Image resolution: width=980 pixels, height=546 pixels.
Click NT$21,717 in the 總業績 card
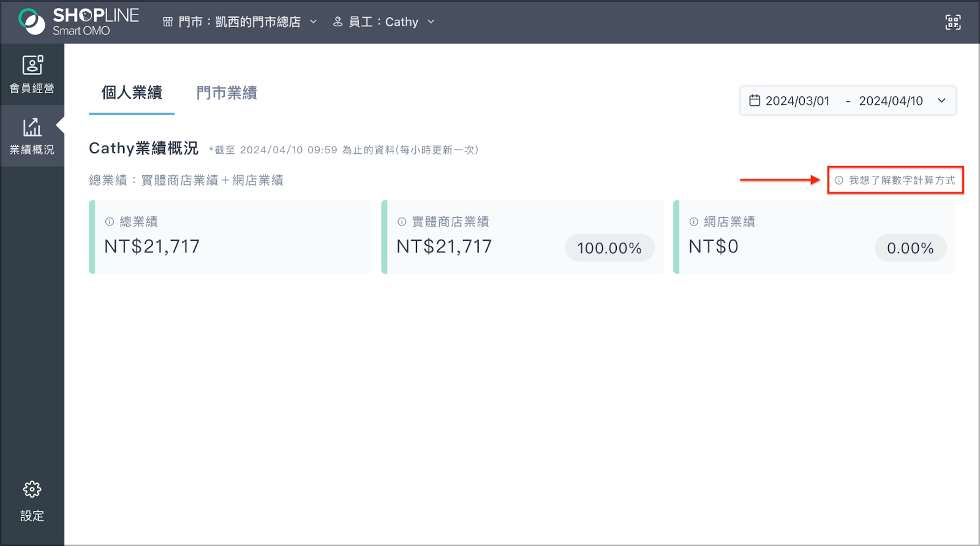click(x=152, y=246)
